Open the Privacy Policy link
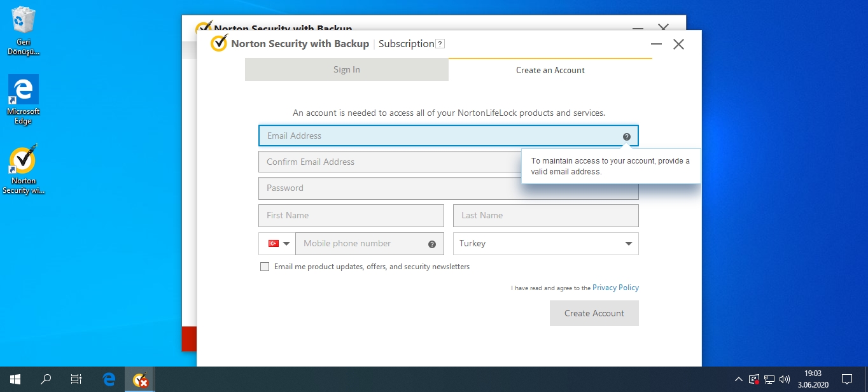The image size is (868, 392). pos(615,288)
